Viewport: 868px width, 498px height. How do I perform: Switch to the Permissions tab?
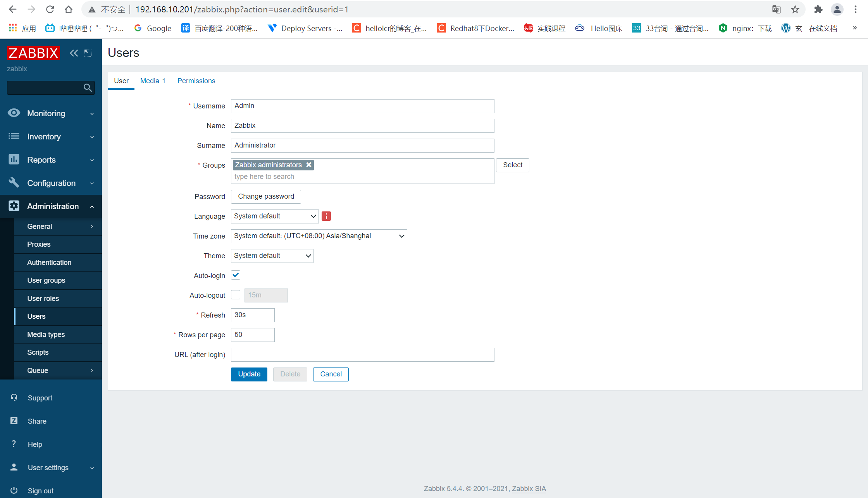tap(196, 81)
